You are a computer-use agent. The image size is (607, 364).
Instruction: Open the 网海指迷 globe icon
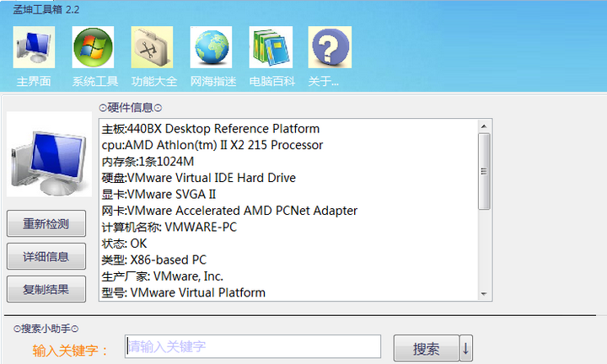click(x=211, y=47)
